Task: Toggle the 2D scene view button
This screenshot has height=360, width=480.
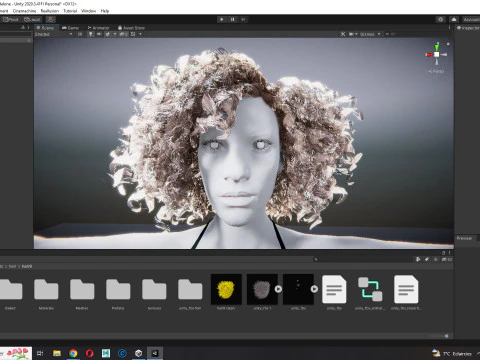Action: coord(80,34)
